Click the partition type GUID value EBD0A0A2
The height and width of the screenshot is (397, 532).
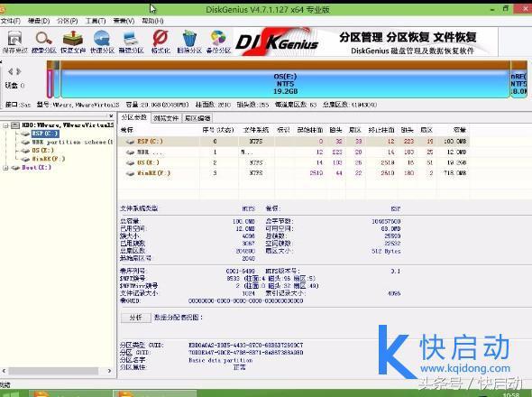click(245, 345)
